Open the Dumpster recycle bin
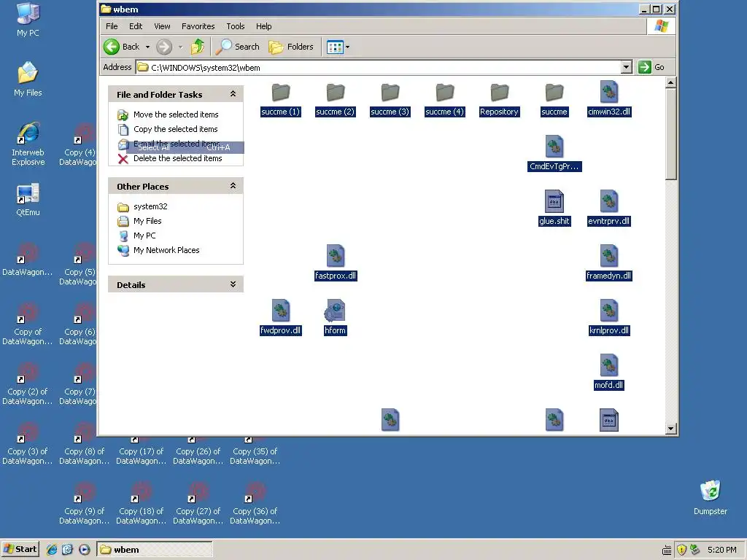The height and width of the screenshot is (560, 747). point(711,497)
